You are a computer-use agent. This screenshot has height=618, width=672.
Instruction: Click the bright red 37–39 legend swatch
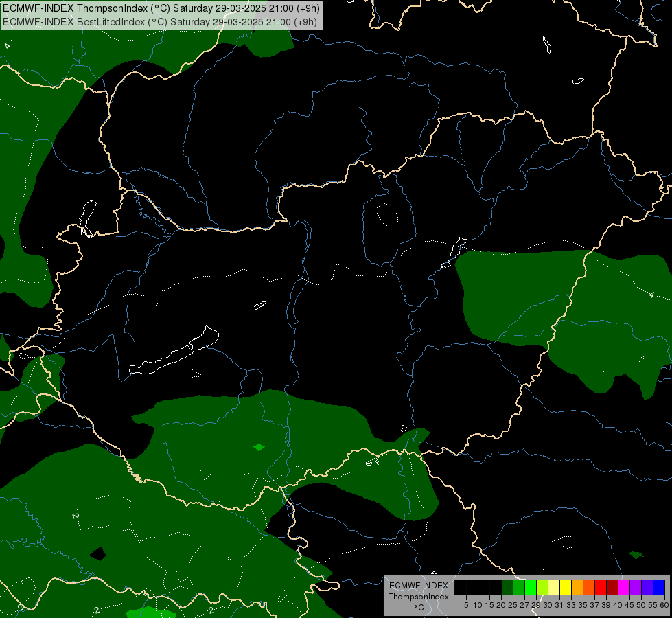pyautogui.click(x=601, y=587)
